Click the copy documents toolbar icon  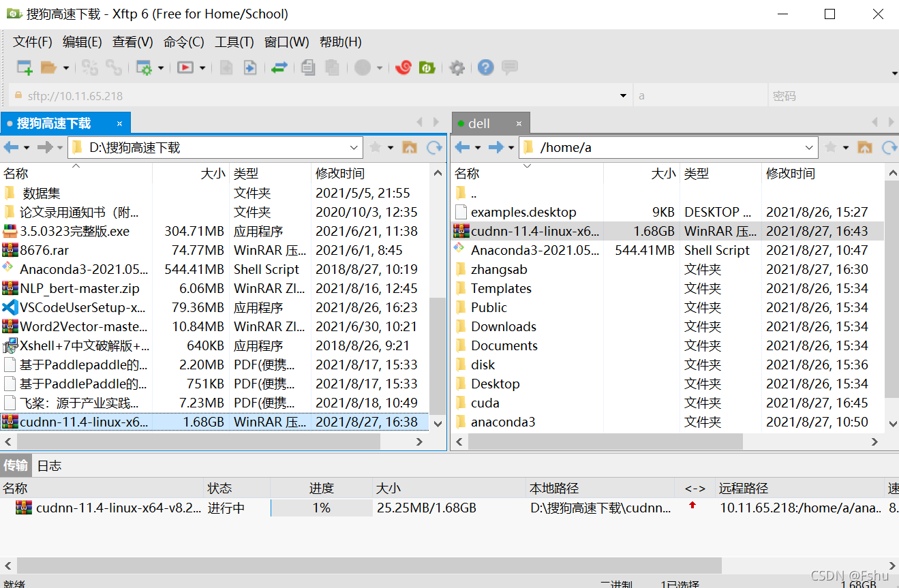pyautogui.click(x=309, y=67)
